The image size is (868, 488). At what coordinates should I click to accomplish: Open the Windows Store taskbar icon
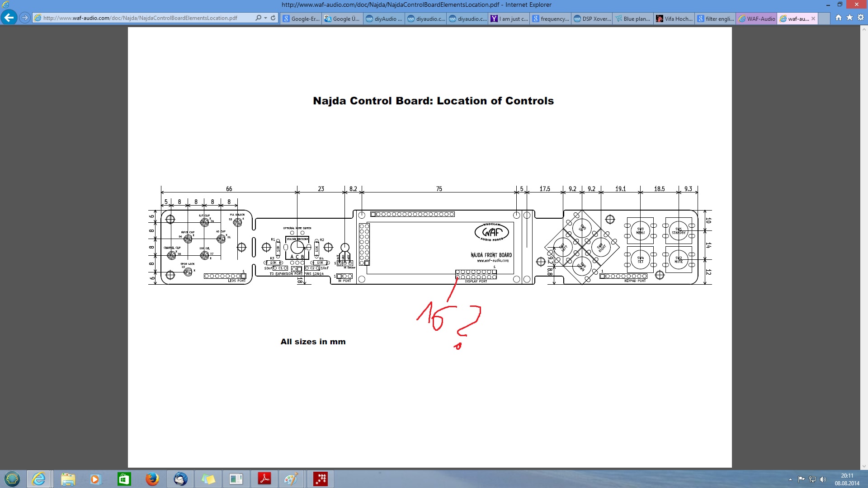point(124,479)
